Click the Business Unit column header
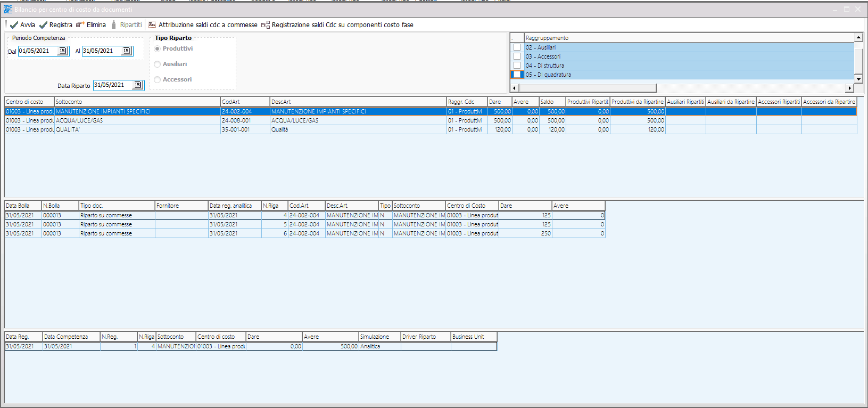The height and width of the screenshot is (408, 868). click(474, 337)
